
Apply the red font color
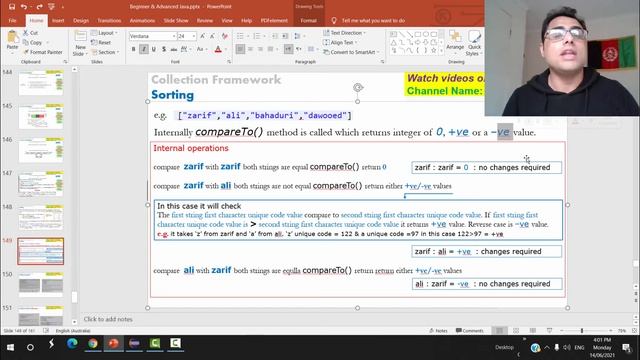point(218,49)
